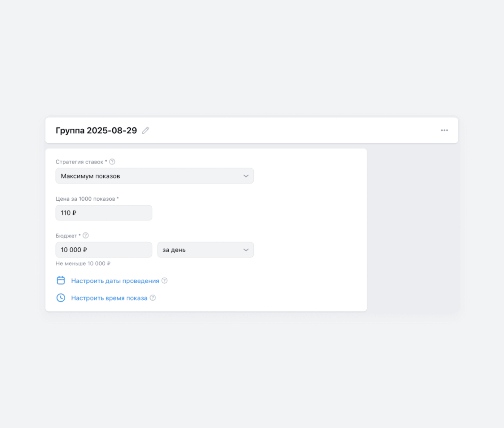
Task: Focus the 10 000 ₽ budget input field
Action: pos(104,250)
